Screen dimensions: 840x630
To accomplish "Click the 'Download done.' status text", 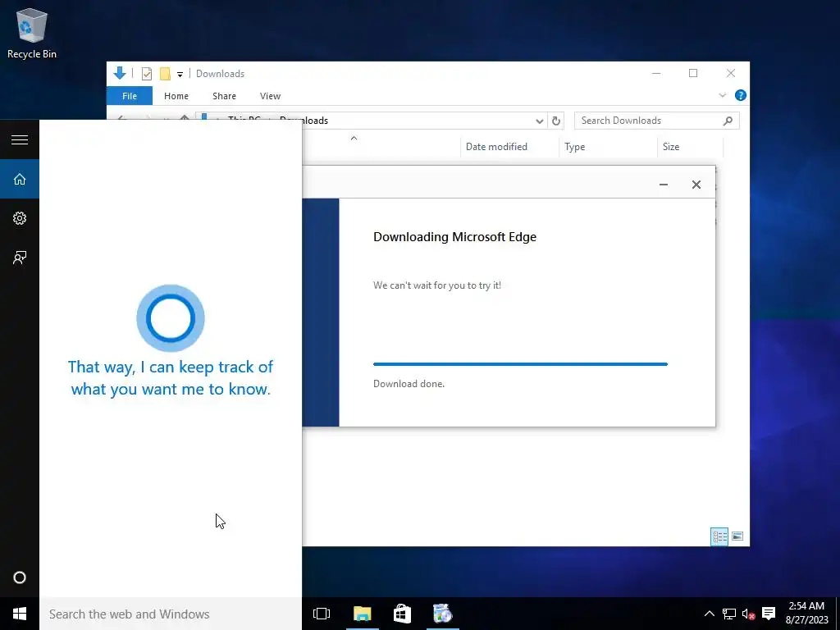I will 409,384.
